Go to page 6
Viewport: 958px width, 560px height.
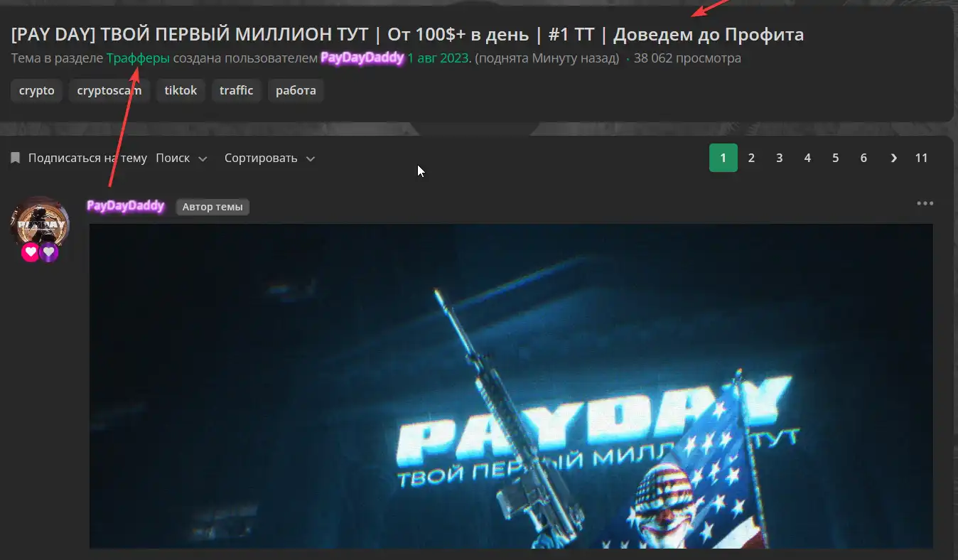[863, 158]
